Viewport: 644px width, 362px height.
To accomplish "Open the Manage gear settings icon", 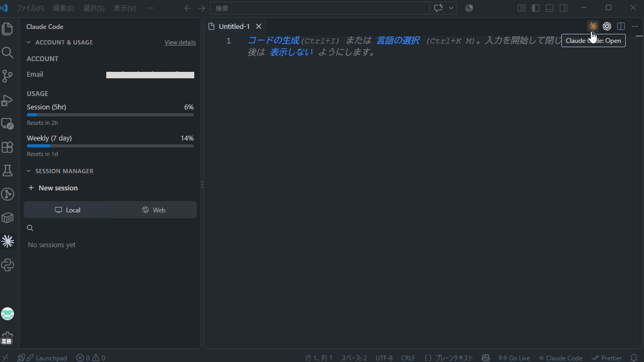I will pyautogui.click(x=8, y=337).
